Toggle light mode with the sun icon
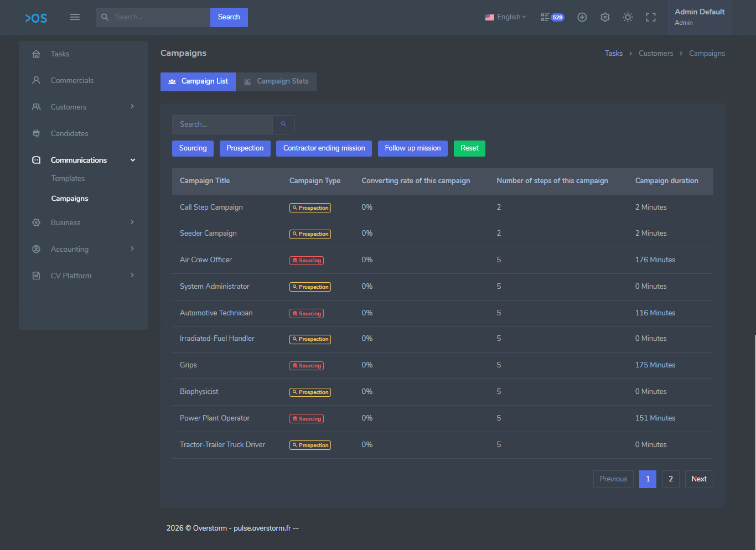756x550 pixels. pyautogui.click(x=628, y=17)
